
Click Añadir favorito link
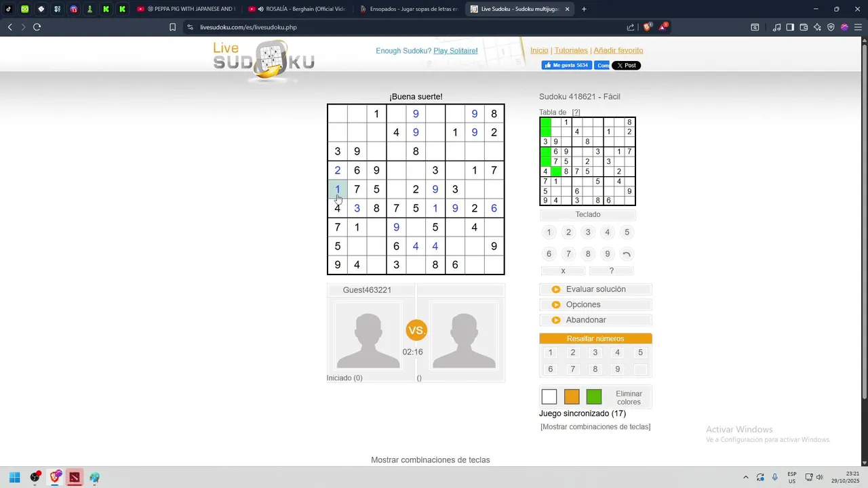618,51
